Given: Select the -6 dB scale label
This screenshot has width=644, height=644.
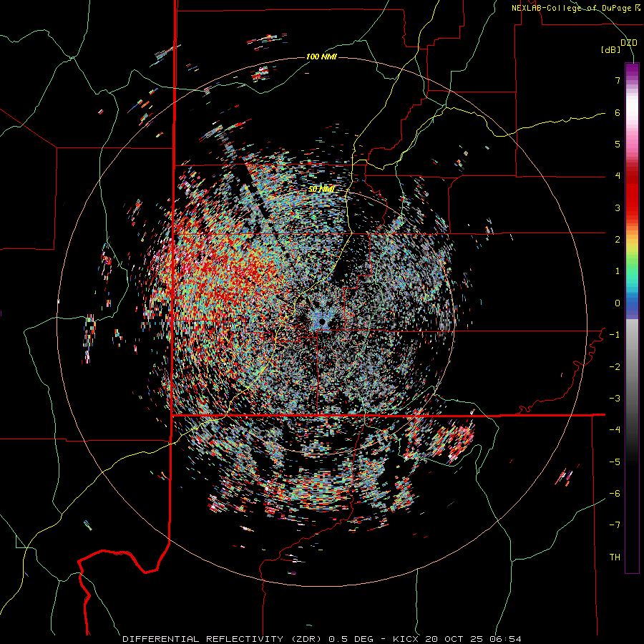Looking at the screenshot, I should point(615,494).
